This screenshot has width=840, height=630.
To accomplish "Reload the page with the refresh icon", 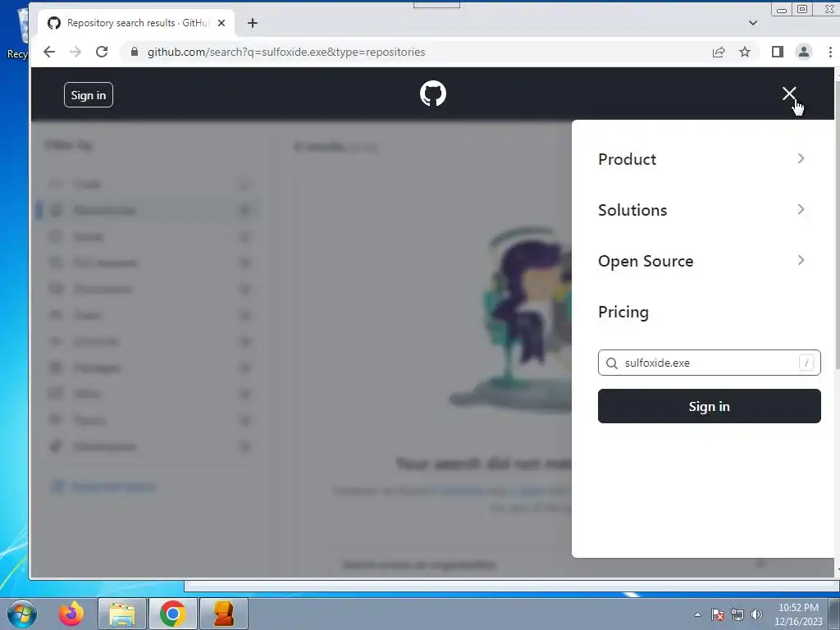I will [102, 52].
